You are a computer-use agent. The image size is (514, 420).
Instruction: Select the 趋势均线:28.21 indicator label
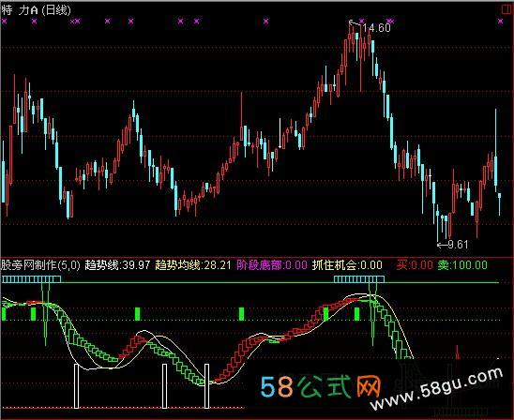tap(193, 265)
